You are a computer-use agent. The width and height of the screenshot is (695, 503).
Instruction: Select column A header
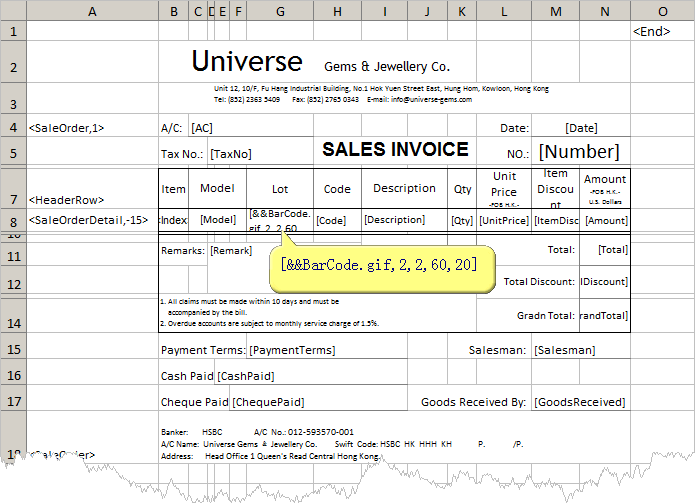click(x=92, y=11)
